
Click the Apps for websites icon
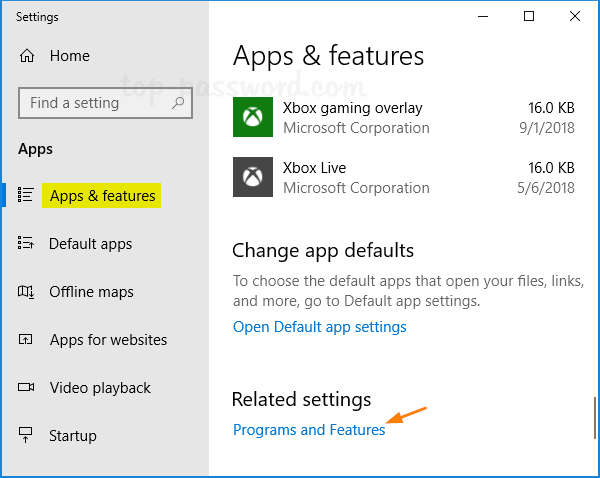(27, 340)
